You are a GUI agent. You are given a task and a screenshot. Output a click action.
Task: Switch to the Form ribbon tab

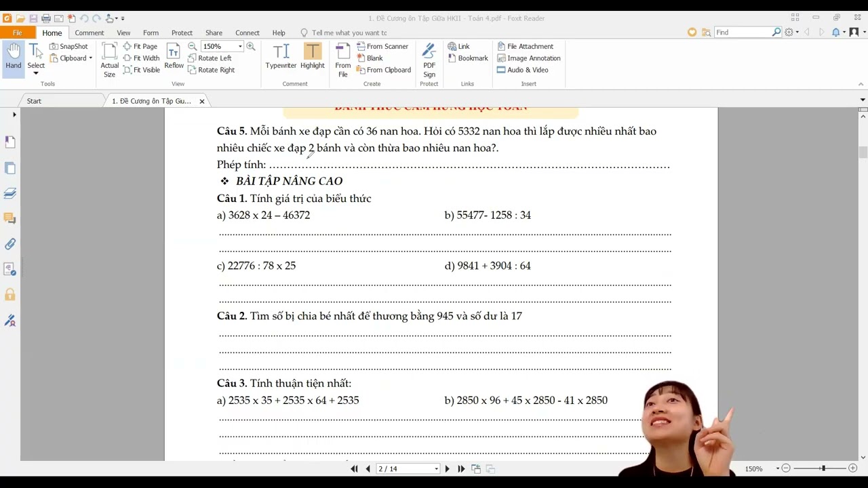pos(151,33)
